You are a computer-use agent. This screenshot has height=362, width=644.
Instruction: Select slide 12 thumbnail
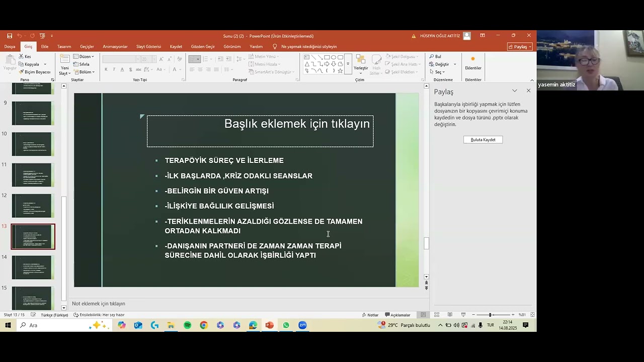[x=33, y=206]
